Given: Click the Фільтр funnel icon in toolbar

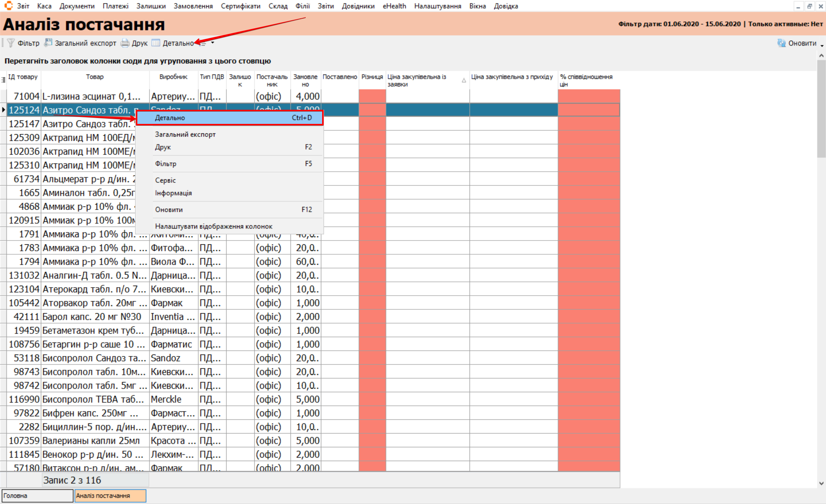Looking at the screenshot, I should [11, 43].
